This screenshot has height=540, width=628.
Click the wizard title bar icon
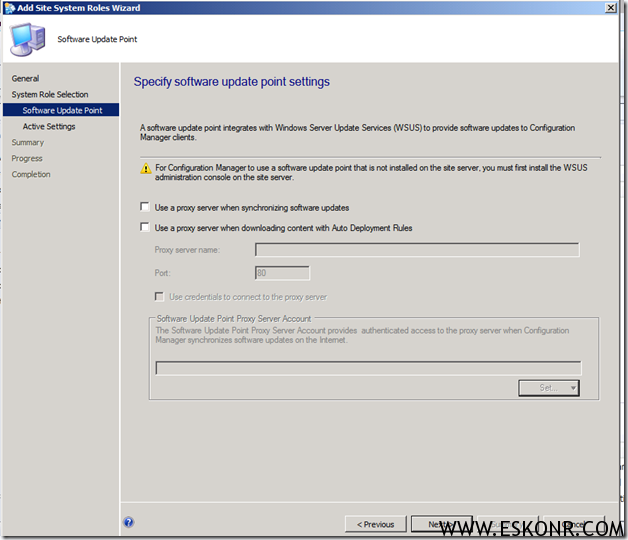10,8
